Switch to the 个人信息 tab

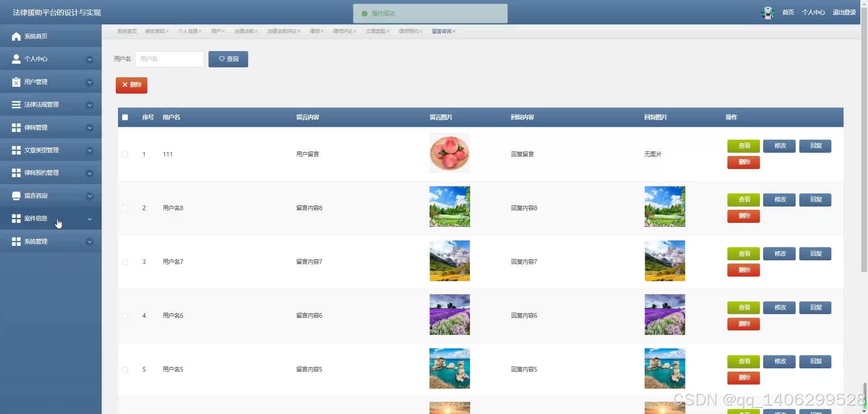pyautogui.click(x=188, y=31)
